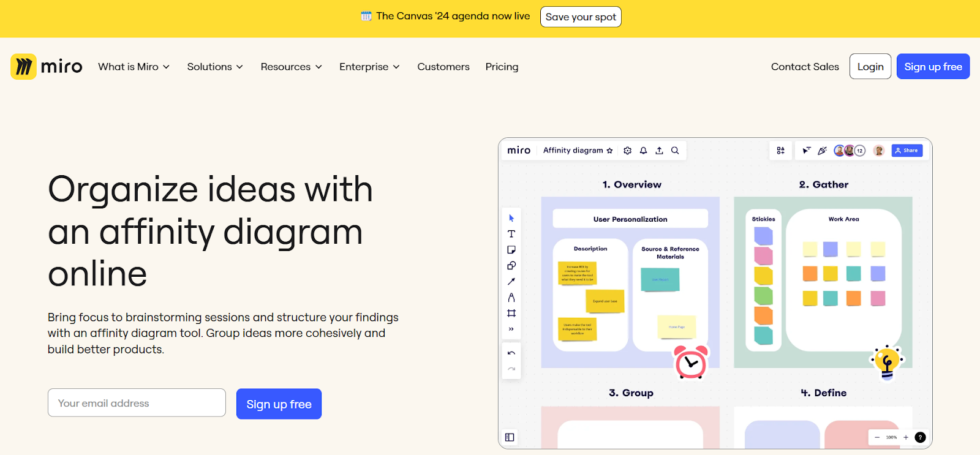
Task: Select the yellow sticky in Stickies column
Action: point(763,276)
